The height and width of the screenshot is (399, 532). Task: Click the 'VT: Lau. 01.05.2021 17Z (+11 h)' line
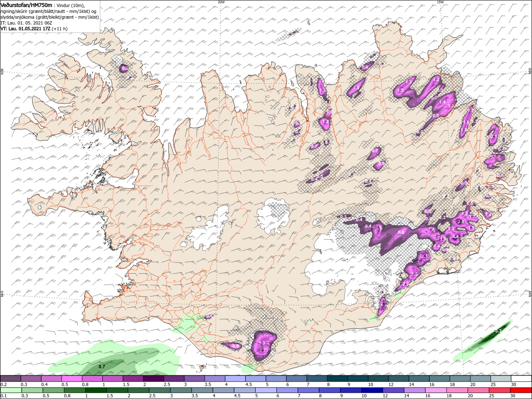point(34,29)
